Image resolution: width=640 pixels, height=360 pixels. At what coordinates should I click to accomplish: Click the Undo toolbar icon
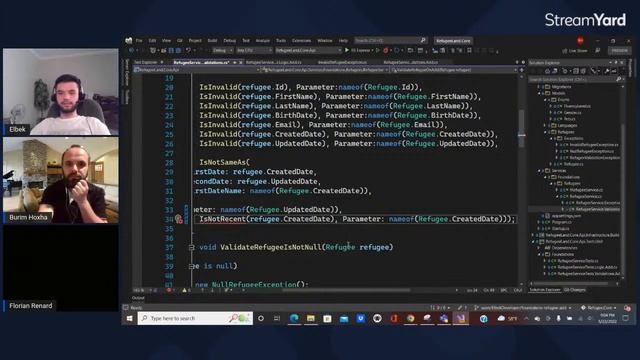coord(188,51)
